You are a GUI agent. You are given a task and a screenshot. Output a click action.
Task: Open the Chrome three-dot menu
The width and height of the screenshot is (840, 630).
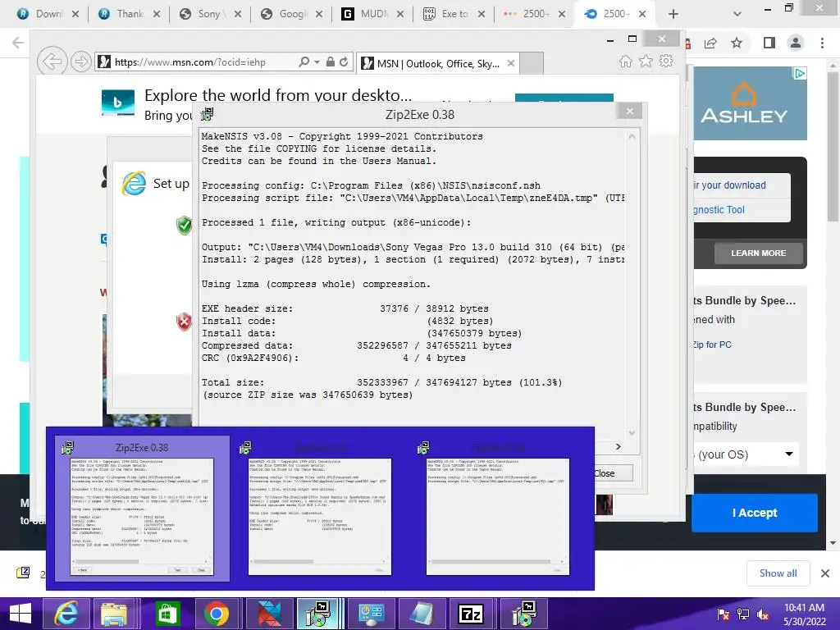pos(822,43)
